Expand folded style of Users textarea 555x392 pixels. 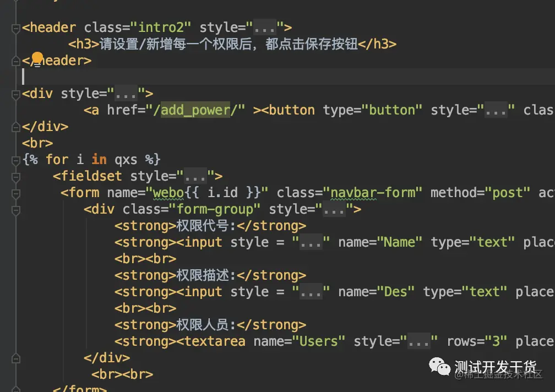[418, 341]
